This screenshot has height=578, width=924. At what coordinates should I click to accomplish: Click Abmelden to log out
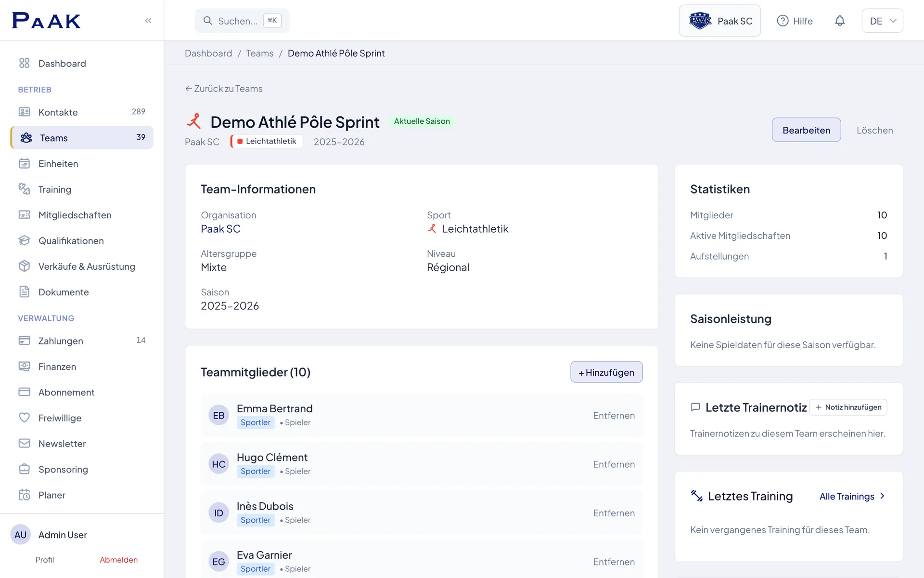119,560
